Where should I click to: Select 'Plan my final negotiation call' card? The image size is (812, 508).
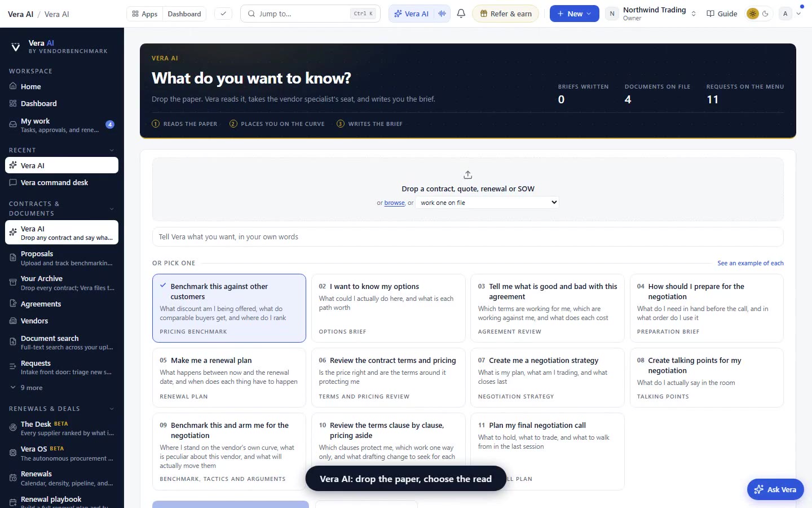tap(548, 452)
